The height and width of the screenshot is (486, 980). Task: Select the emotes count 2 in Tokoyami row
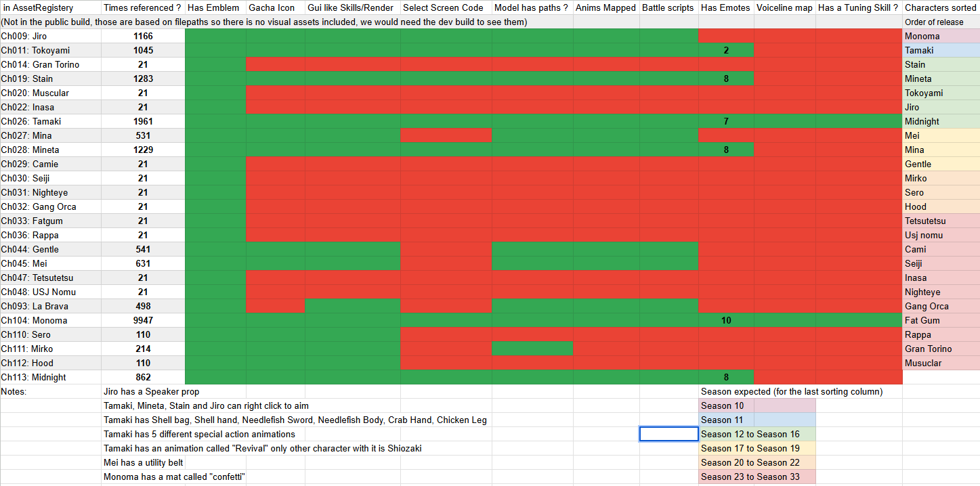(x=726, y=50)
